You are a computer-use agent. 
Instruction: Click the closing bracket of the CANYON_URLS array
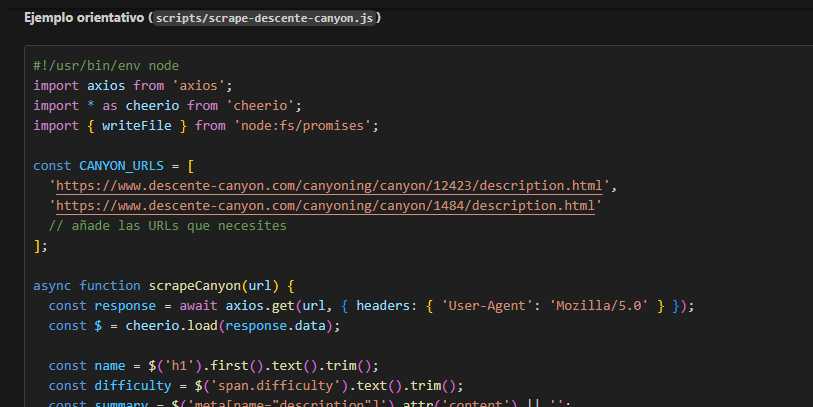coord(37,246)
